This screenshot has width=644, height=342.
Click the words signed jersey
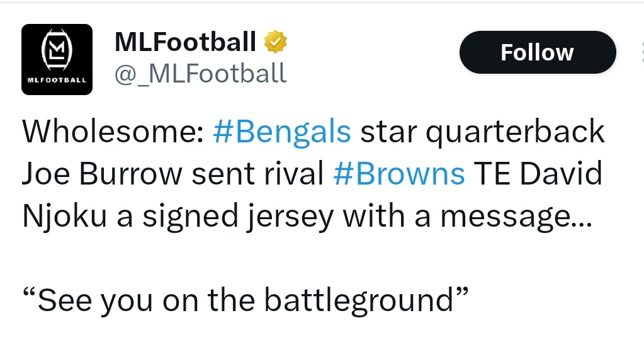pos(238,216)
